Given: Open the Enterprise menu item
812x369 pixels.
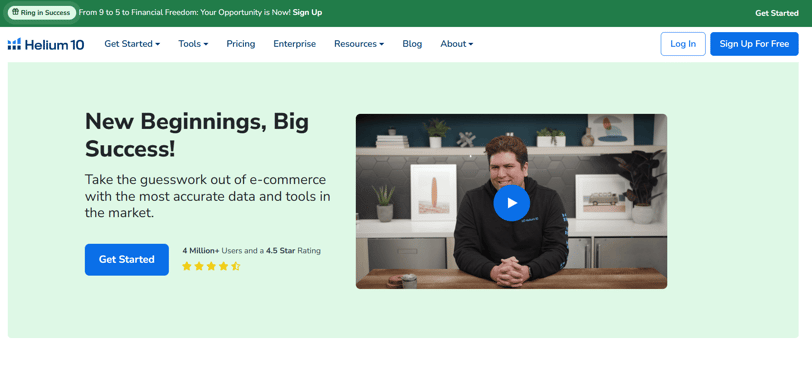Looking at the screenshot, I should pyautogui.click(x=295, y=44).
